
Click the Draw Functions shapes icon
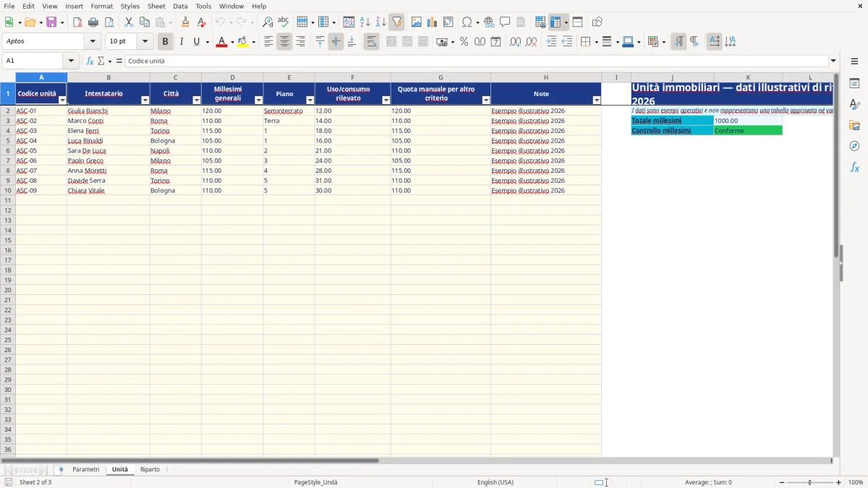click(x=597, y=22)
